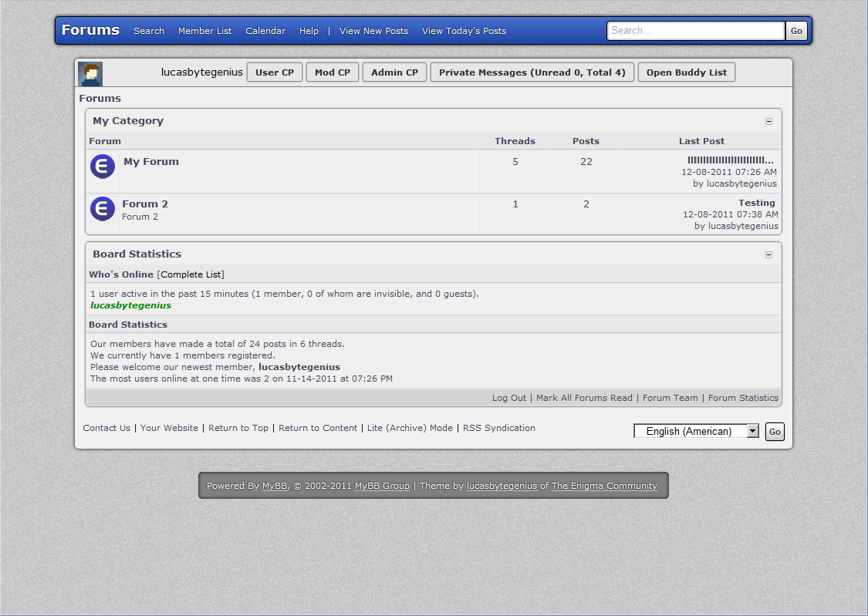
Task: Select View New Posts in header
Action: pyautogui.click(x=373, y=31)
